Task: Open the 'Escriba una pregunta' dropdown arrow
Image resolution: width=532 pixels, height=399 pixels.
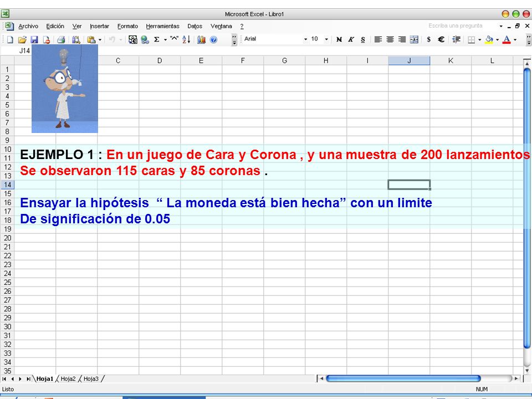Action: 501,26
